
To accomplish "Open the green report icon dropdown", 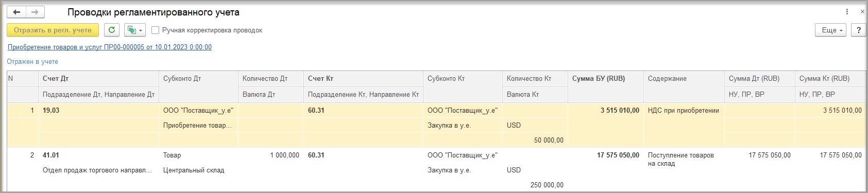I will pos(135,30).
